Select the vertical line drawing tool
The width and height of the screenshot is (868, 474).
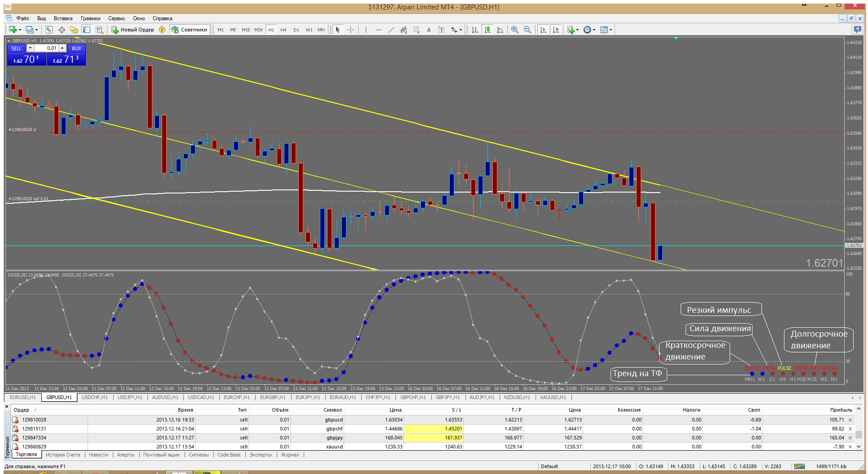366,30
